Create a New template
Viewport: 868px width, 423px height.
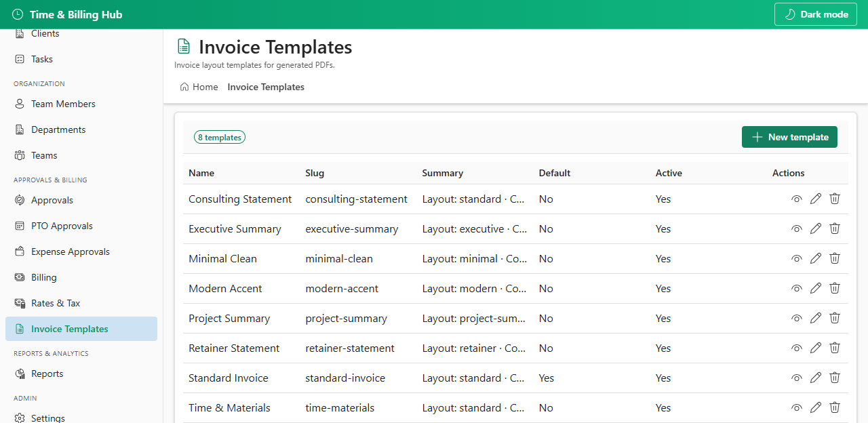click(x=789, y=137)
